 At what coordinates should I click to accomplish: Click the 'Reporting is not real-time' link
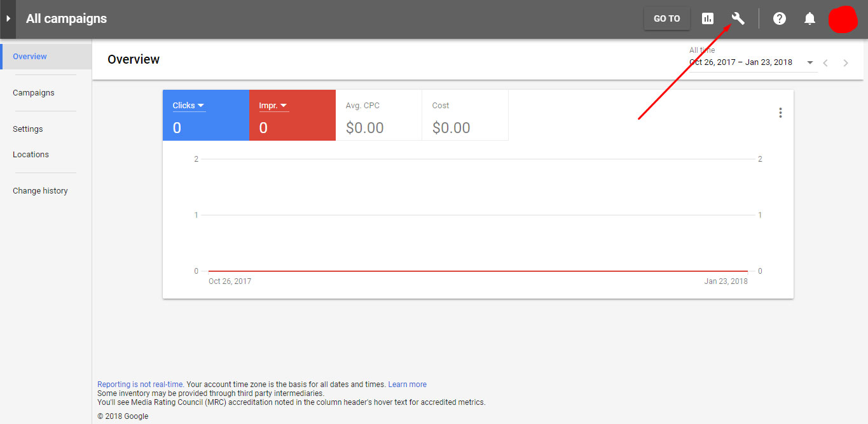141,385
